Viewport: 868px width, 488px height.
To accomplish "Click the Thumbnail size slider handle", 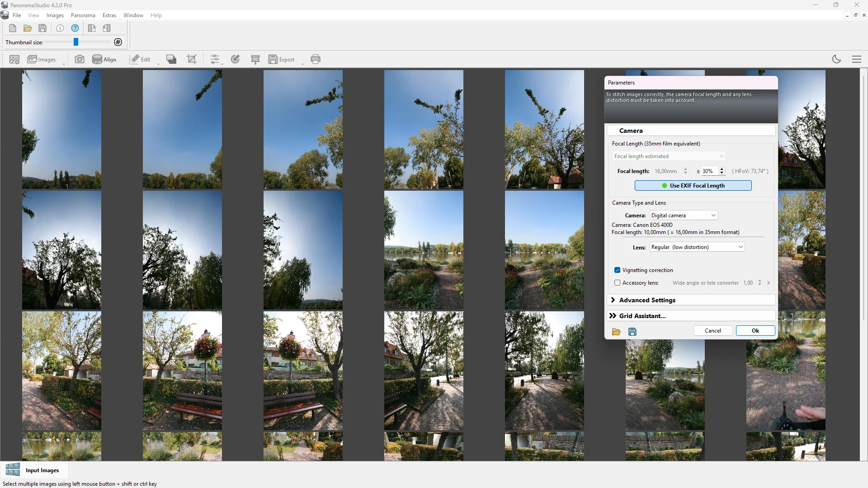I will pos(76,42).
